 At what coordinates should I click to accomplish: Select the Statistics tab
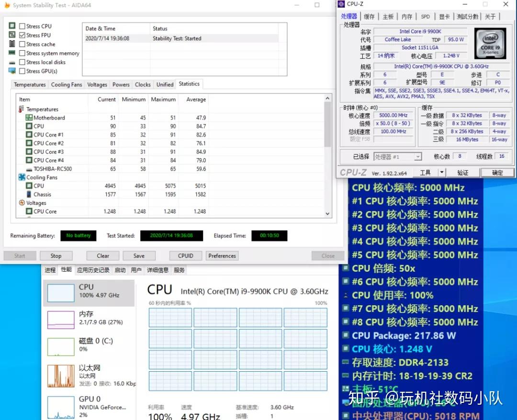[189, 84]
